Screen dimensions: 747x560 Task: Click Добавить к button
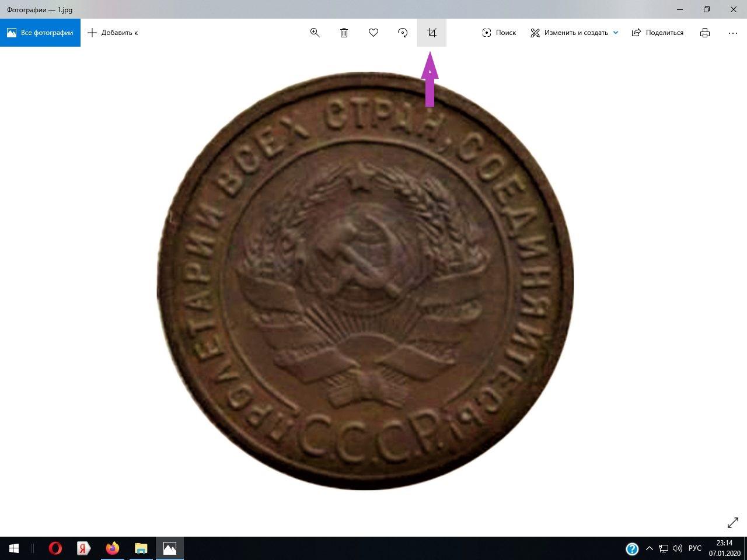pyautogui.click(x=113, y=33)
